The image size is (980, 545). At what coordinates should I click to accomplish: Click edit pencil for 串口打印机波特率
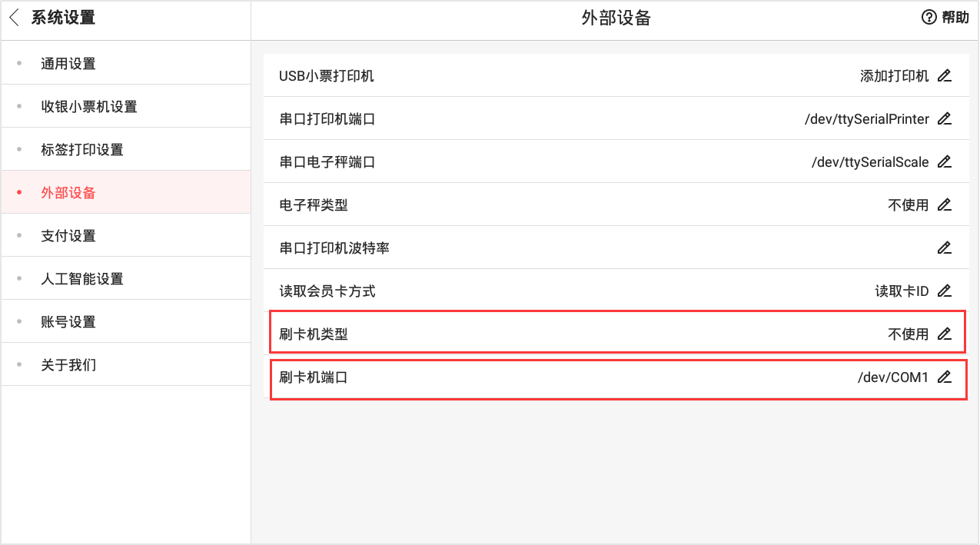[x=945, y=248]
